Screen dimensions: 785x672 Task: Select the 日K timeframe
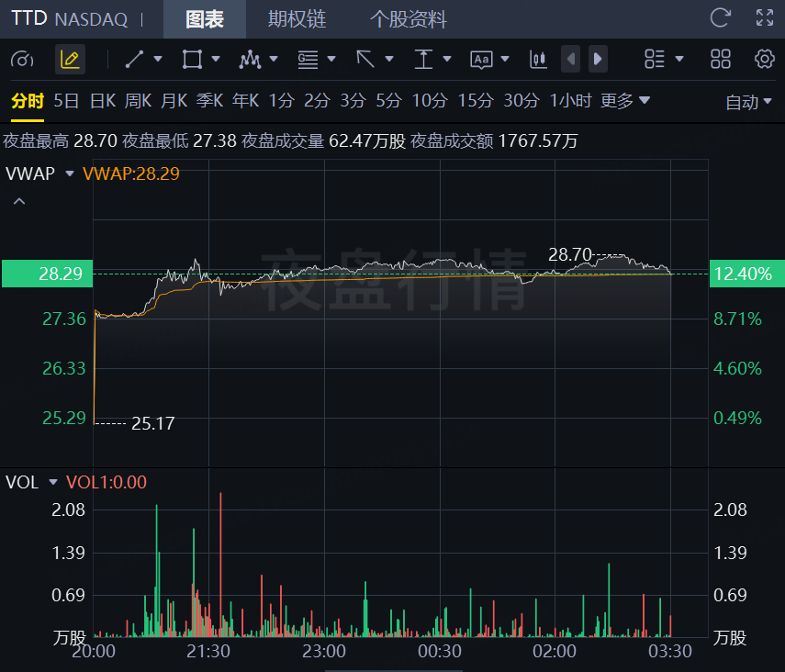pyautogui.click(x=103, y=101)
